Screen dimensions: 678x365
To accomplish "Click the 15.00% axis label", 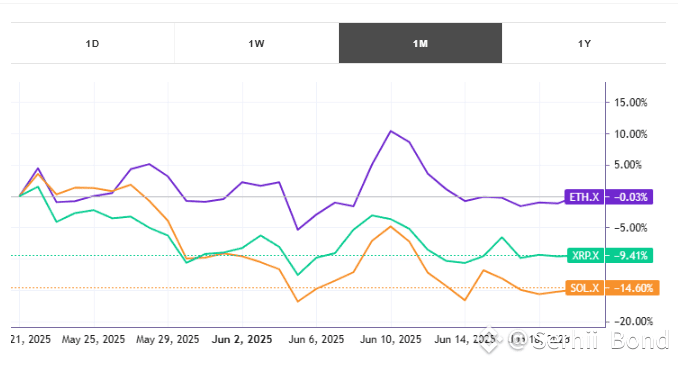I will point(631,102).
